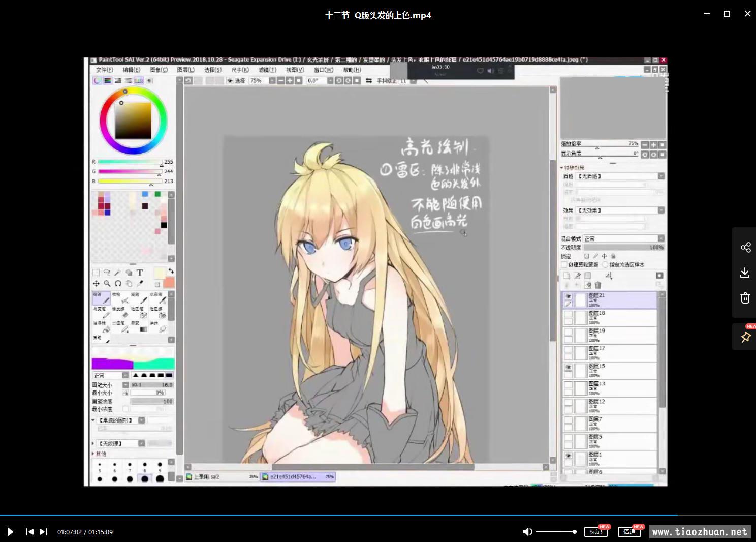This screenshot has height=542, width=756.
Task: Select the text tool in SAI
Action: pos(140,273)
